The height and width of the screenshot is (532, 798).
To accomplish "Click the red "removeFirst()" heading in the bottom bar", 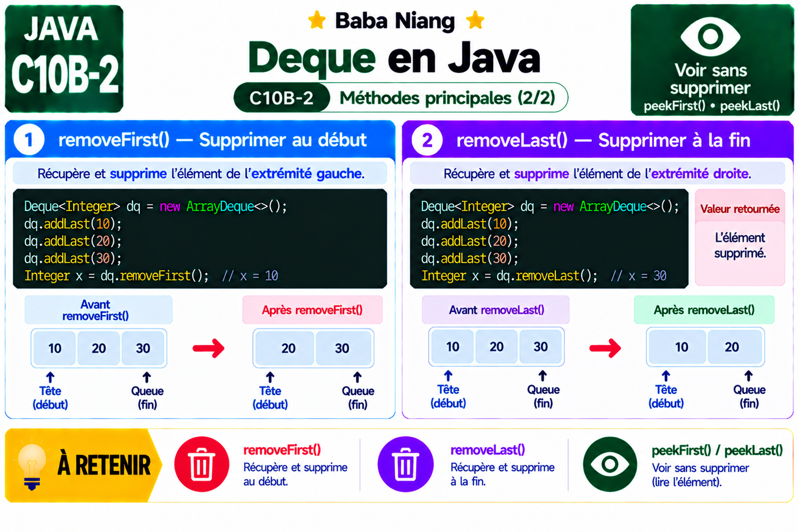I will (x=282, y=450).
